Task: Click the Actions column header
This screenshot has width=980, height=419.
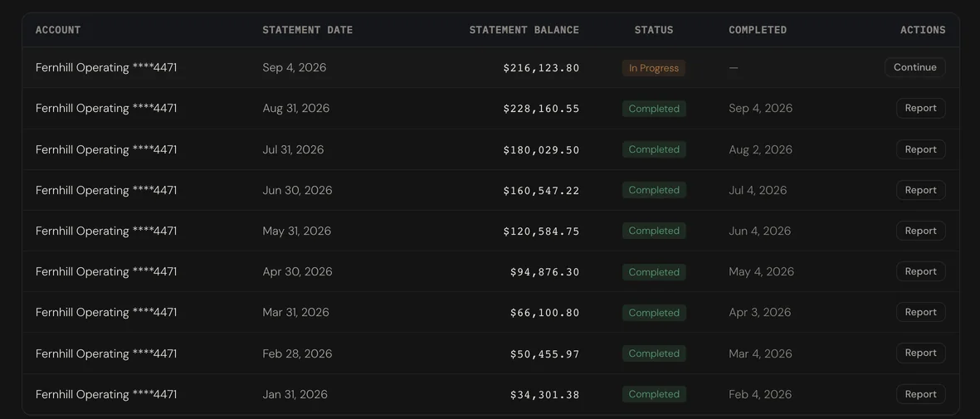Action: [923, 30]
